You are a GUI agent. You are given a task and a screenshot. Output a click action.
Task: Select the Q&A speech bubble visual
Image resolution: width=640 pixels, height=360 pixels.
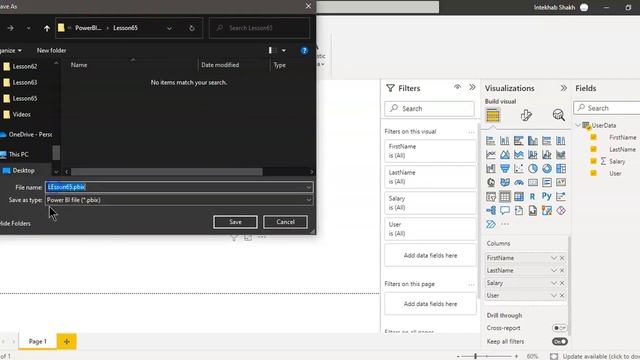point(504,211)
